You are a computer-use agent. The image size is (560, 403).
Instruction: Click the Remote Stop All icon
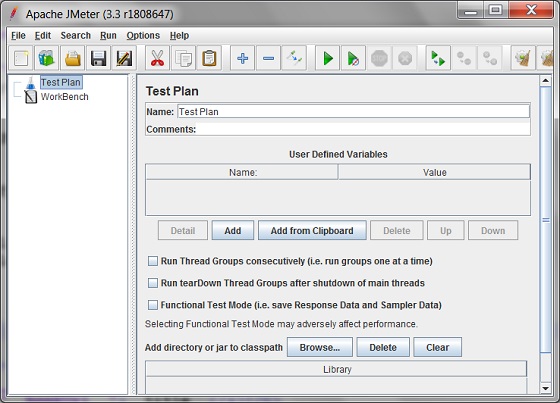pos(464,58)
